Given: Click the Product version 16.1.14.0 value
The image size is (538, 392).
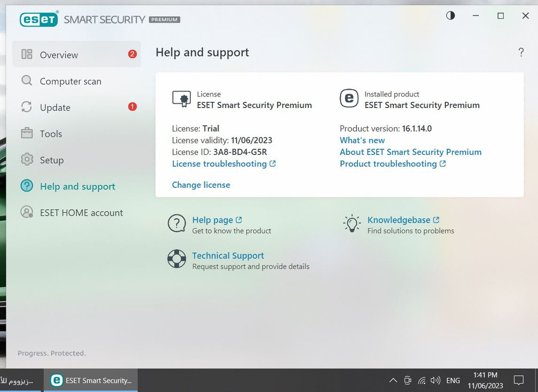Looking at the screenshot, I should point(417,128).
